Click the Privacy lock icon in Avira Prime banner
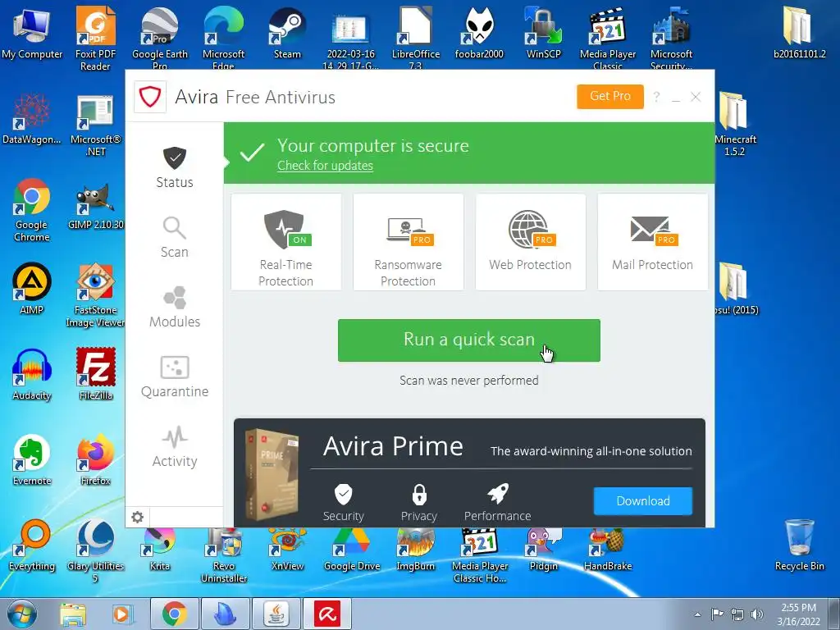This screenshot has width=840, height=630. coord(419,495)
